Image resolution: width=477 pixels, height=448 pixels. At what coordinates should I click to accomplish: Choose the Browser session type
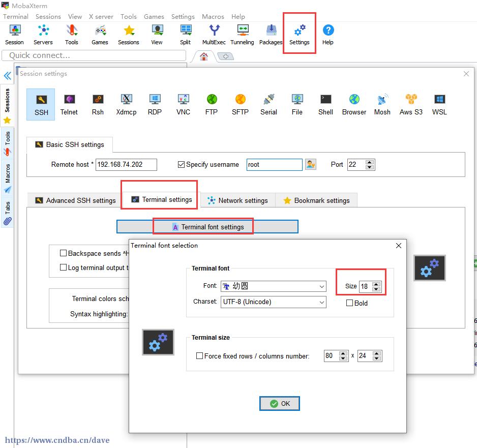[354, 105]
